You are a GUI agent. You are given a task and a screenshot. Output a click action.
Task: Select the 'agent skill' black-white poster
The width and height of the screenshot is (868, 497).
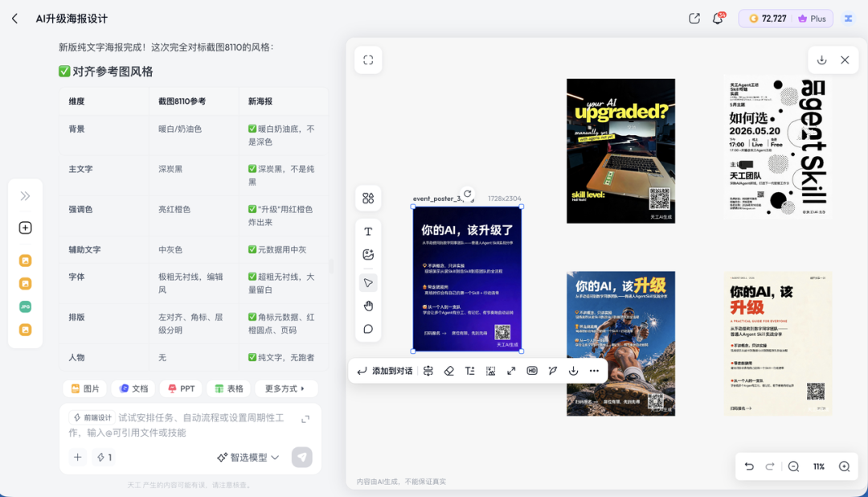[x=778, y=146]
